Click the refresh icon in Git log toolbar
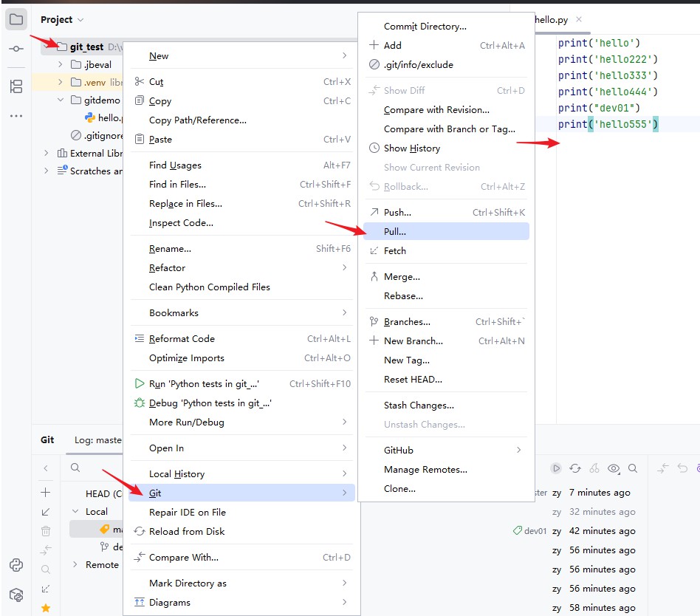Screen dimensions: 700x616 click(x=575, y=468)
